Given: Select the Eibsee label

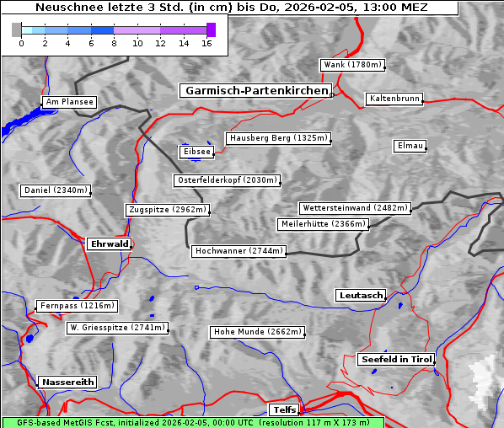Looking at the screenshot, I should click(x=196, y=152).
